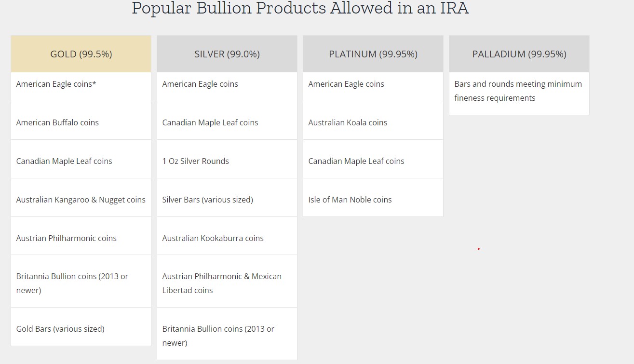Select the PALLADIUM (99.95%) column header
This screenshot has width=634, height=364.
click(x=519, y=54)
